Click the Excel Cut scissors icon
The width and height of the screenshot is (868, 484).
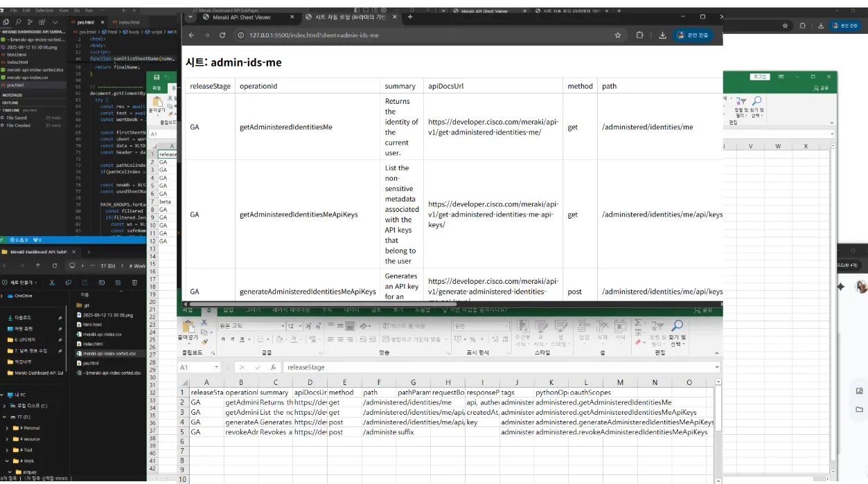[205, 324]
